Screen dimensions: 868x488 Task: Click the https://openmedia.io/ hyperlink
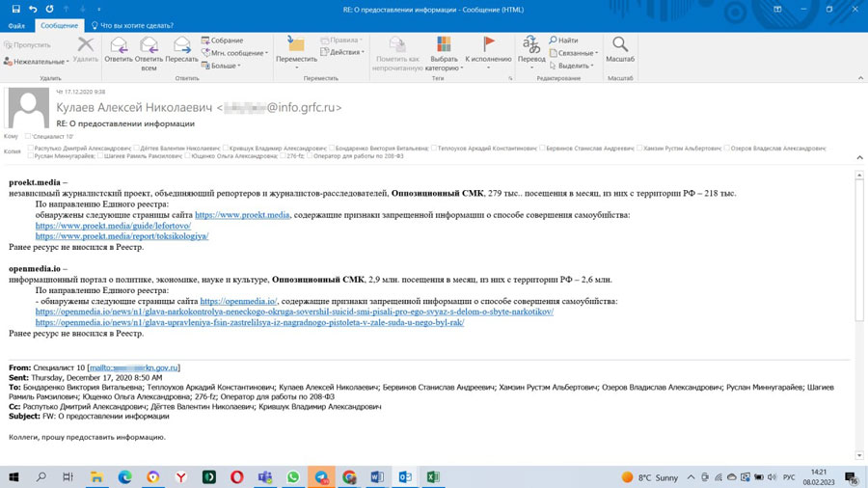point(238,301)
